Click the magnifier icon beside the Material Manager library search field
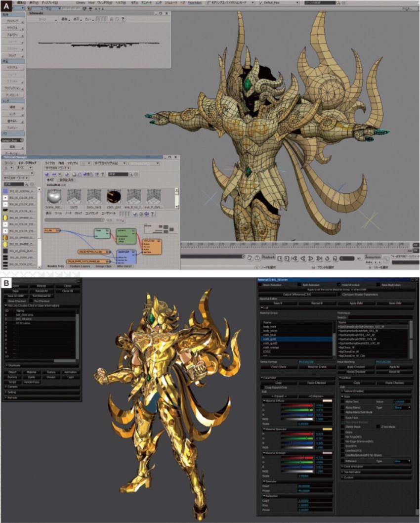This screenshot has width=420, height=523. (x=131, y=174)
